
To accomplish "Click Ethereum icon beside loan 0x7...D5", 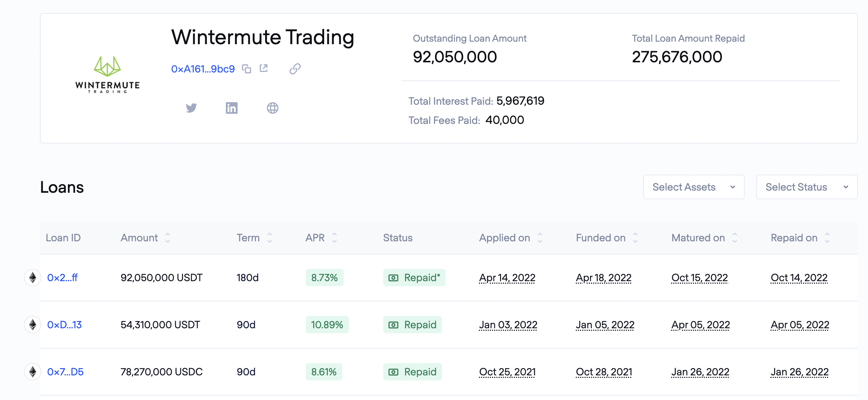I will 33,372.
